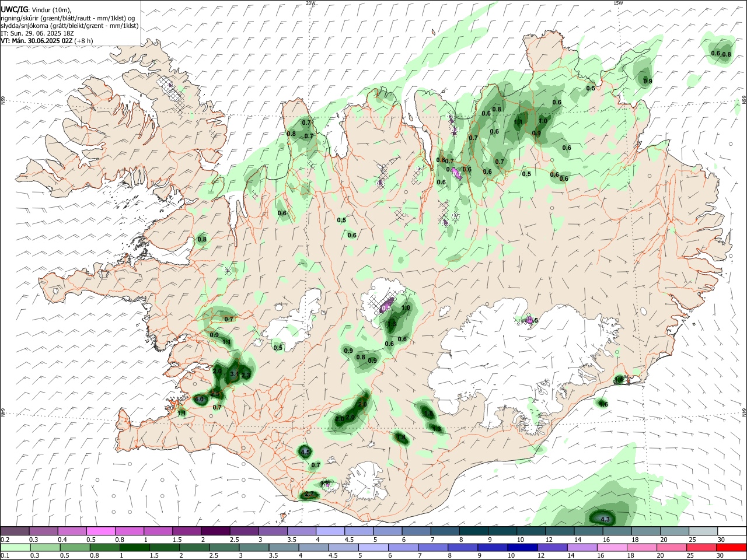
Task: Click the 4.0 rain value in the southwest
Action: click(x=199, y=400)
